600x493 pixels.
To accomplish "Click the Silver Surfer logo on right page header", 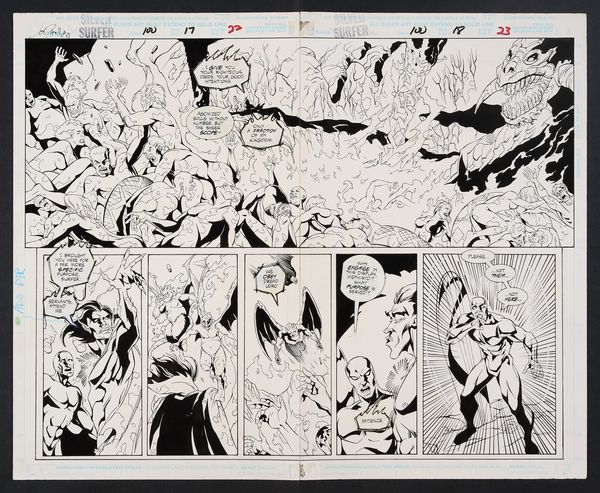I will pyautogui.click(x=351, y=26).
